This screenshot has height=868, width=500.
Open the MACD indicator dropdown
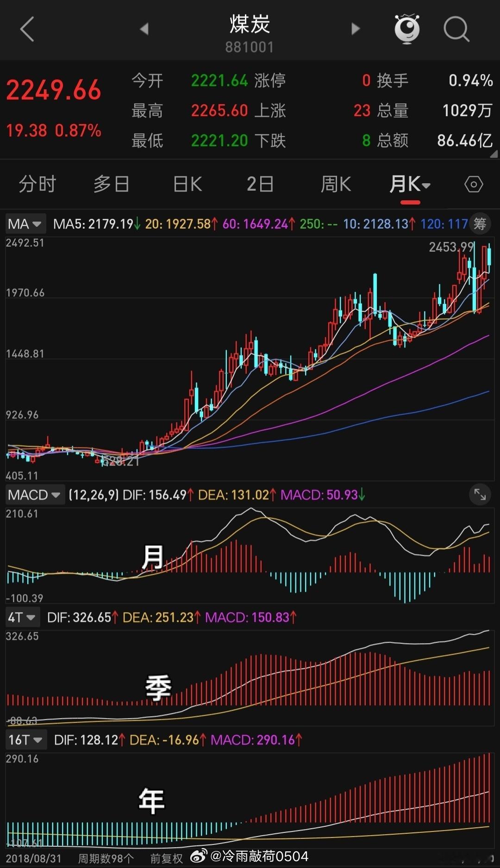(35, 495)
